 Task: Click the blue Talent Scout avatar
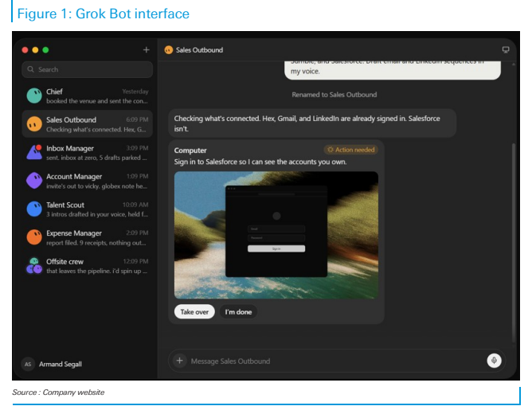pos(34,209)
